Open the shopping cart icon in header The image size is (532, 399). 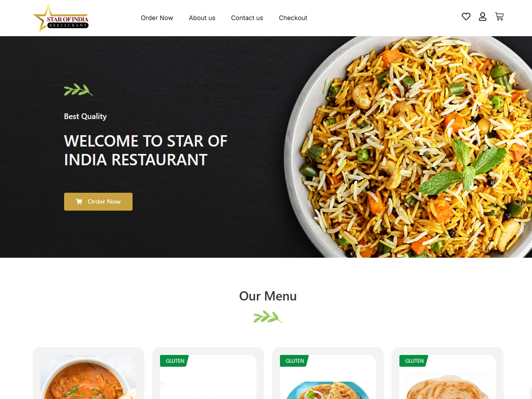(x=499, y=17)
